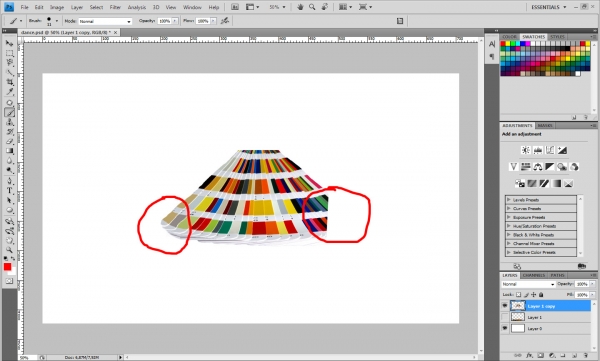Hide Layer 1 copy visibility eye

(505, 305)
